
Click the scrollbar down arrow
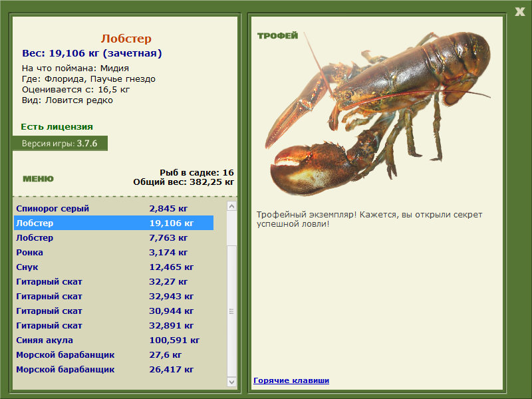pyautogui.click(x=231, y=382)
